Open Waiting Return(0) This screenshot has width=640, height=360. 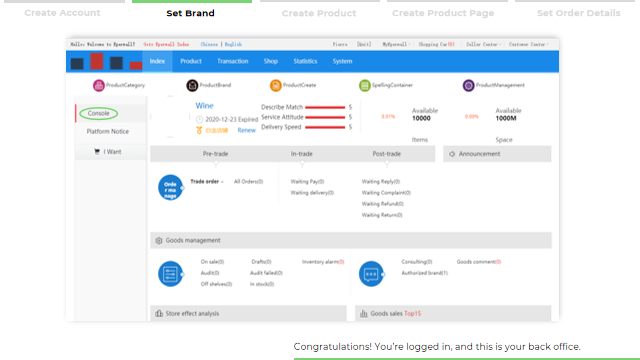click(382, 215)
